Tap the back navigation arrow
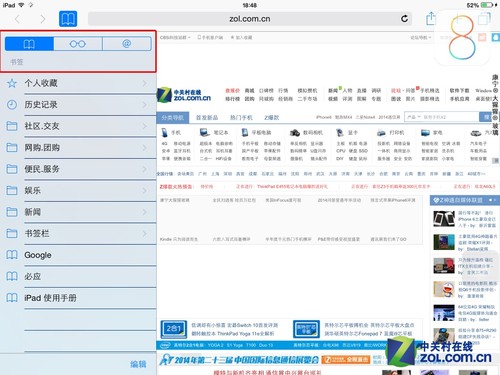 coord(18,19)
